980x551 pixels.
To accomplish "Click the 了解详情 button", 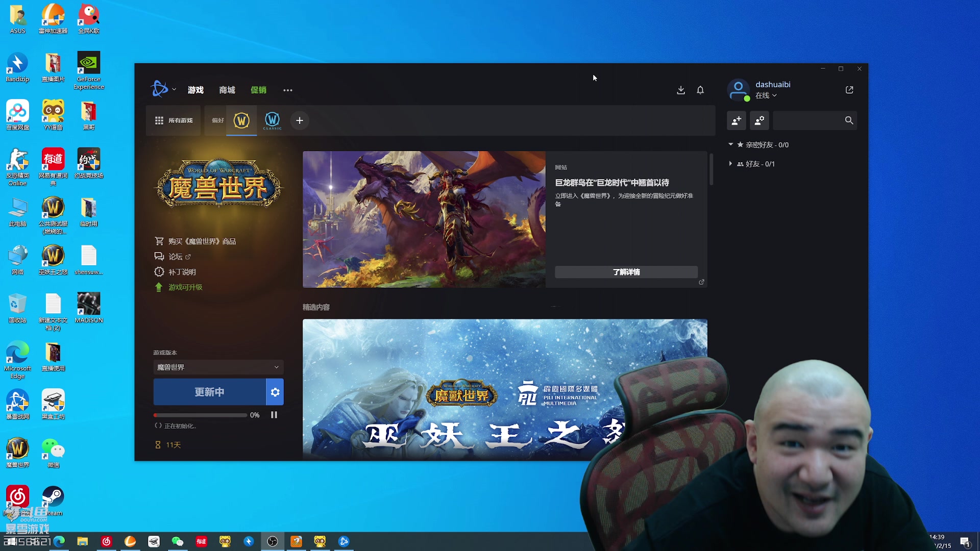I will tap(626, 272).
